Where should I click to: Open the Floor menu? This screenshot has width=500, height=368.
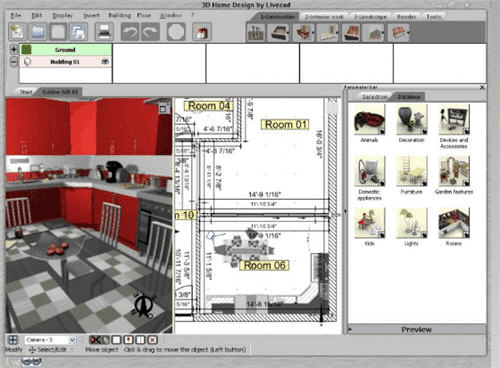pos(144,15)
